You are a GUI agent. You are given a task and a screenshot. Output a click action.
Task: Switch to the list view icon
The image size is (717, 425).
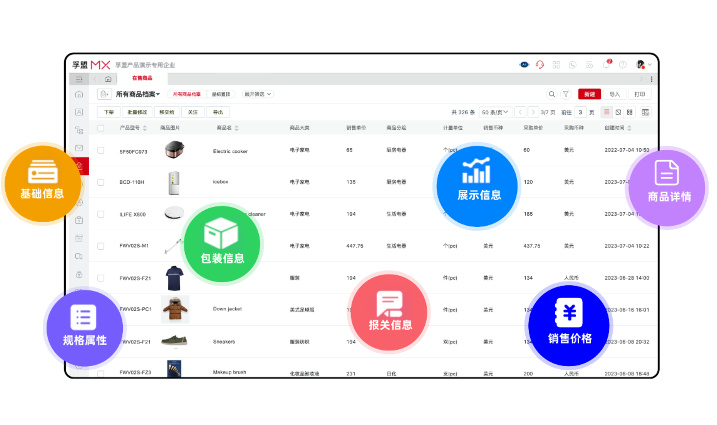pyautogui.click(x=606, y=112)
